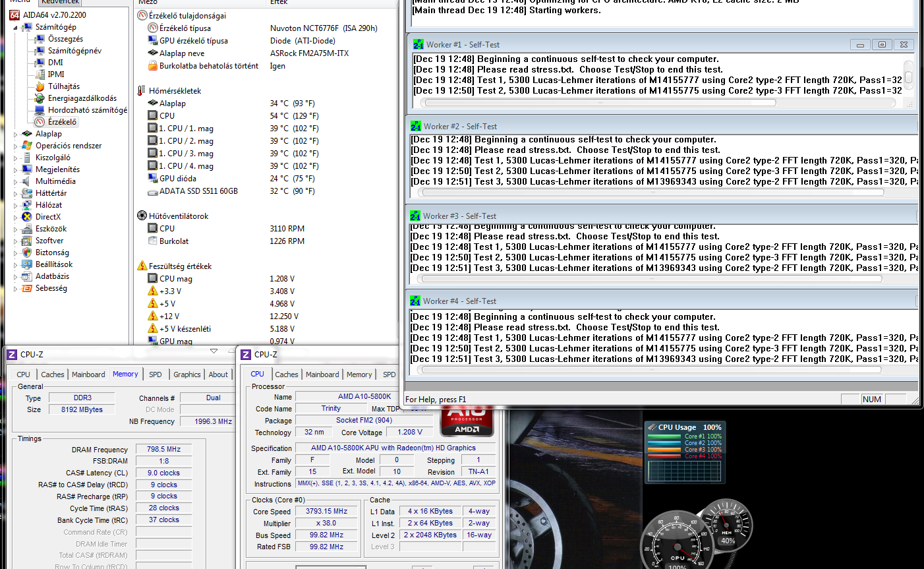Expand the Operációs rendszer node

(x=16, y=146)
